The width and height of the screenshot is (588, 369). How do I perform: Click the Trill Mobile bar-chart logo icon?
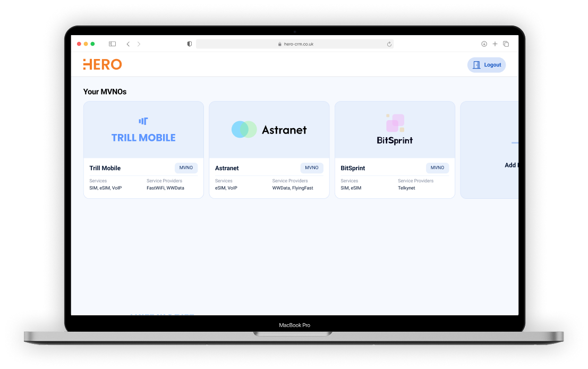143,121
